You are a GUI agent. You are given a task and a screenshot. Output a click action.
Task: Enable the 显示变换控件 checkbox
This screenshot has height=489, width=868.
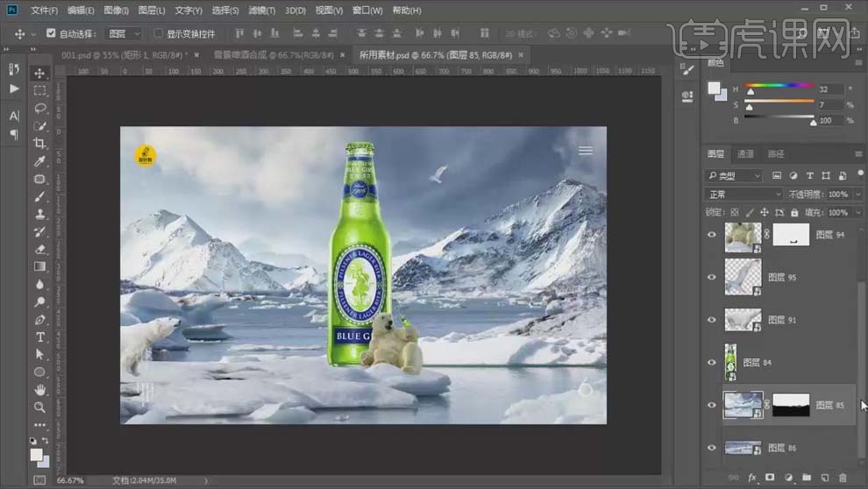pos(159,33)
